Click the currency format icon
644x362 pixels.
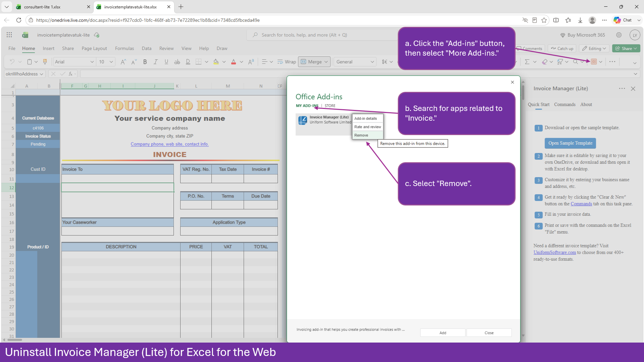[x=384, y=62]
